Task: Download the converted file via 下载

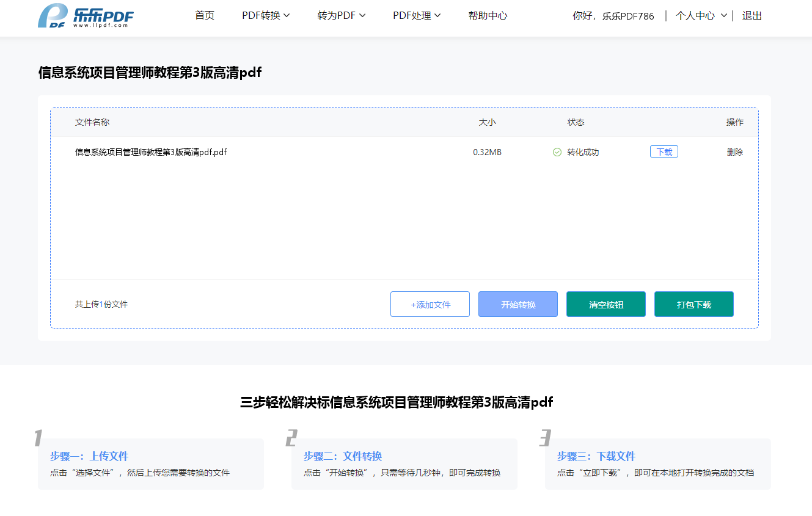Action: [x=664, y=152]
